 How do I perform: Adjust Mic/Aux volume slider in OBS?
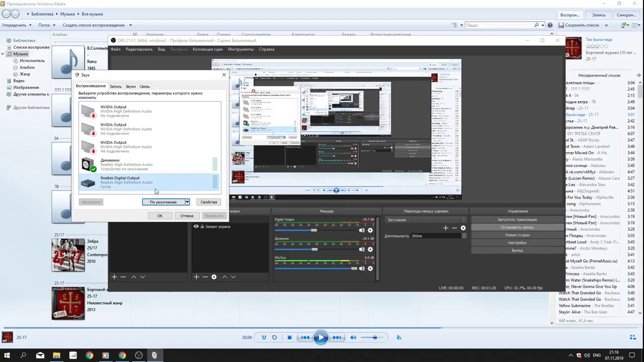click(354, 268)
